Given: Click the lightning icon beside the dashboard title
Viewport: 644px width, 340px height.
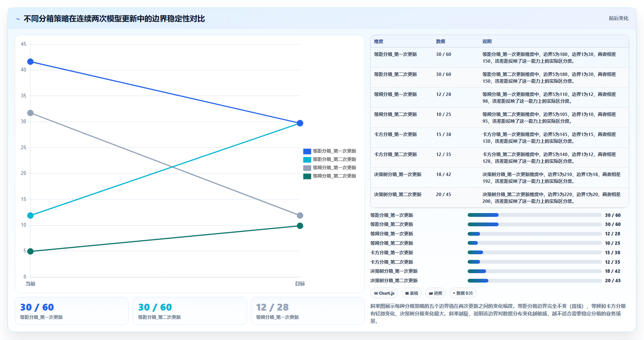Looking at the screenshot, I should click(18, 19).
